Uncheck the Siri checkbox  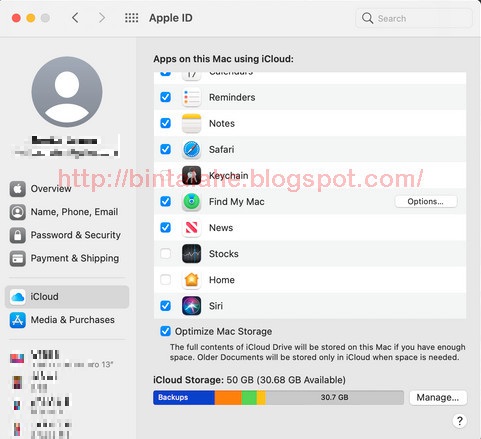click(165, 306)
